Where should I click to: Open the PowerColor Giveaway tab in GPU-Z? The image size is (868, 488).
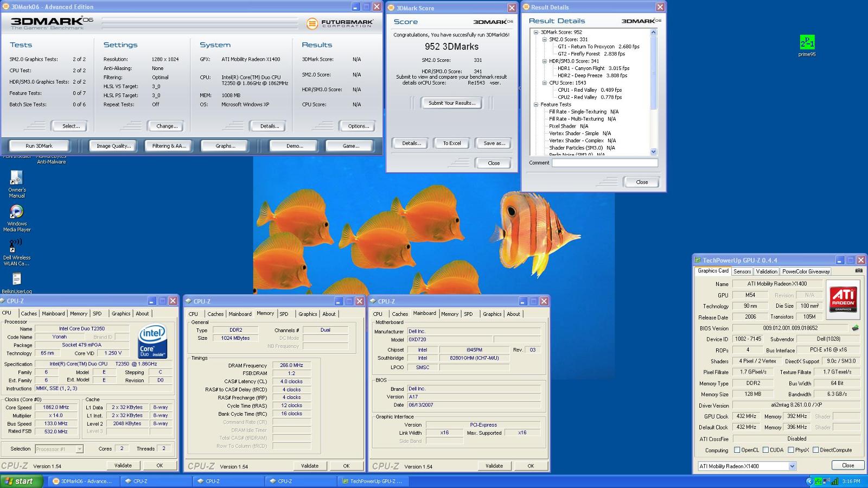806,271
